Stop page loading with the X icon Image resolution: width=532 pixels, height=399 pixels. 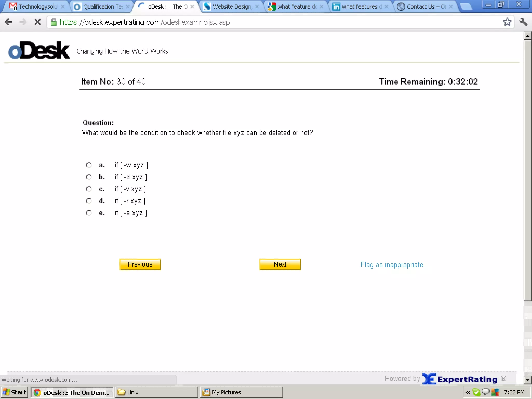click(x=38, y=22)
